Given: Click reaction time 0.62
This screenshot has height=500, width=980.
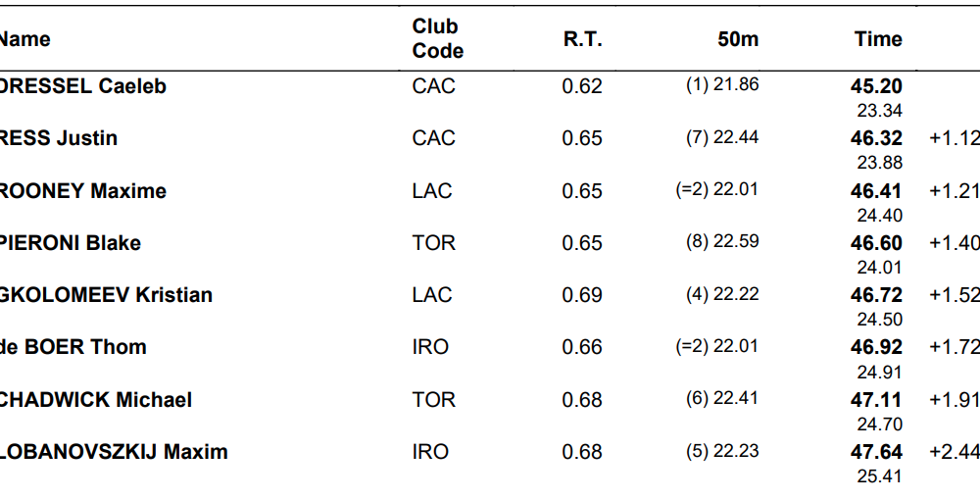Looking at the screenshot, I should point(582,86).
